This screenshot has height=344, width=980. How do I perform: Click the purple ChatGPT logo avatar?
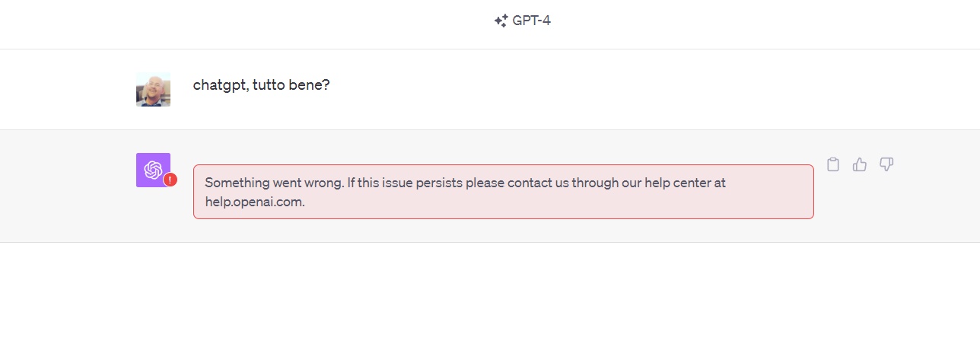[153, 170]
